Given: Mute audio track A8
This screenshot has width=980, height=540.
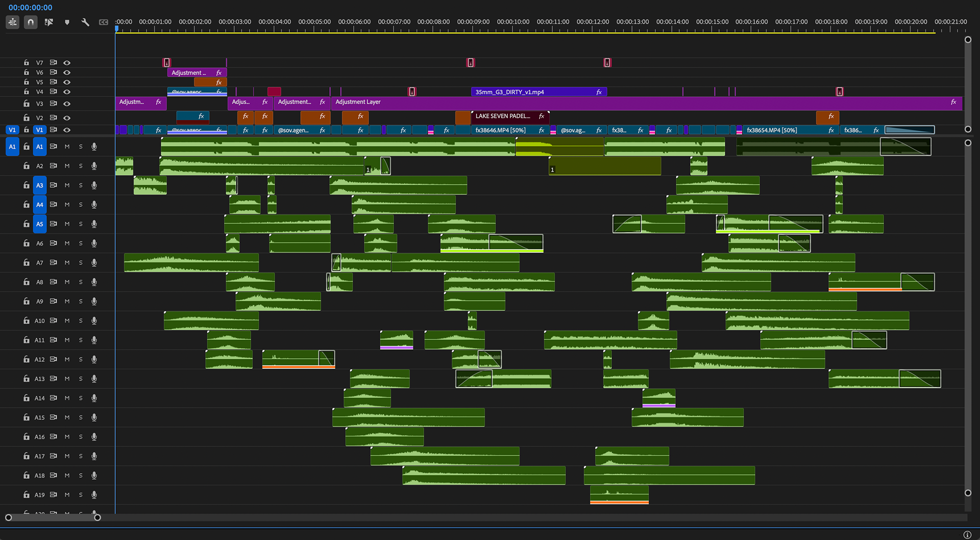Looking at the screenshot, I should click(67, 282).
